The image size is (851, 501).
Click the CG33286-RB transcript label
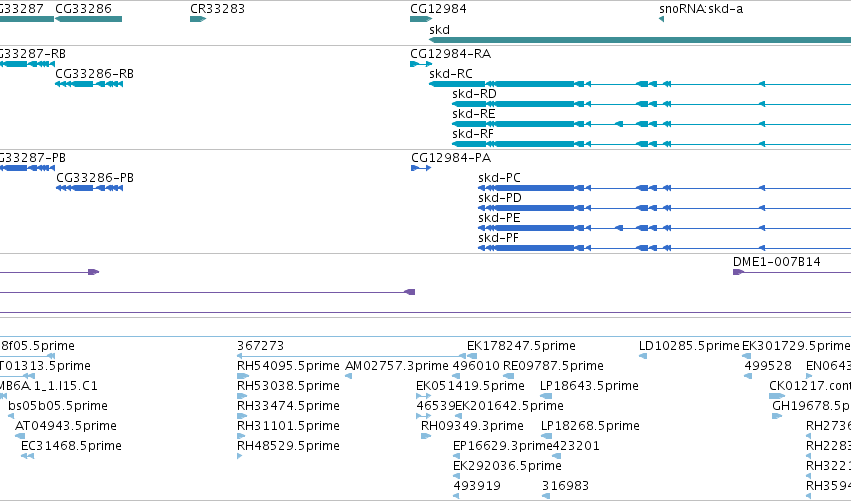click(x=94, y=73)
